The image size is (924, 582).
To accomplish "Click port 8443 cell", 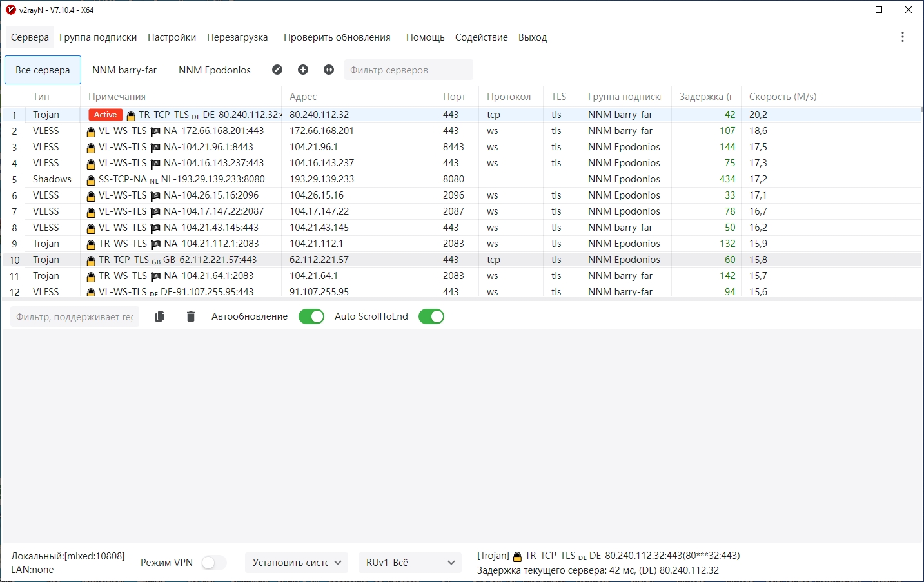I will (x=453, y=147).
